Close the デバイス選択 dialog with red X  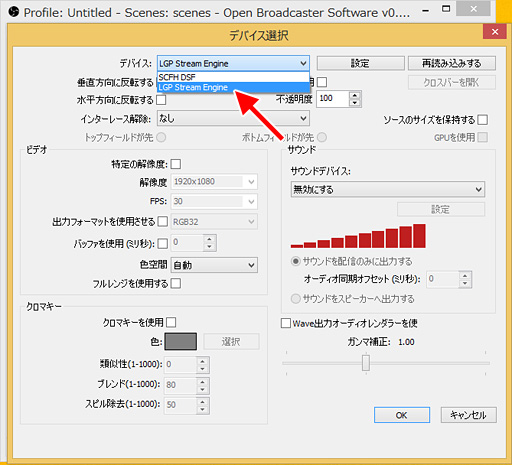(495, 32)
